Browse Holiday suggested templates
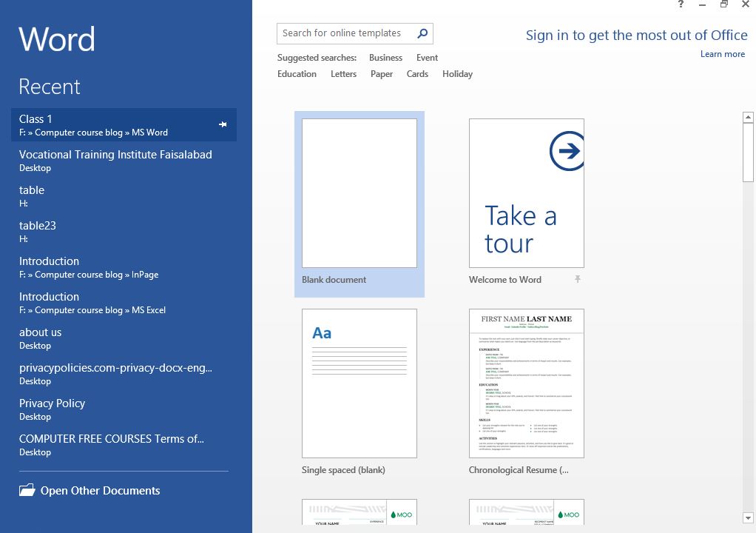Screen dimensions: 756x533 coord(457,74)
